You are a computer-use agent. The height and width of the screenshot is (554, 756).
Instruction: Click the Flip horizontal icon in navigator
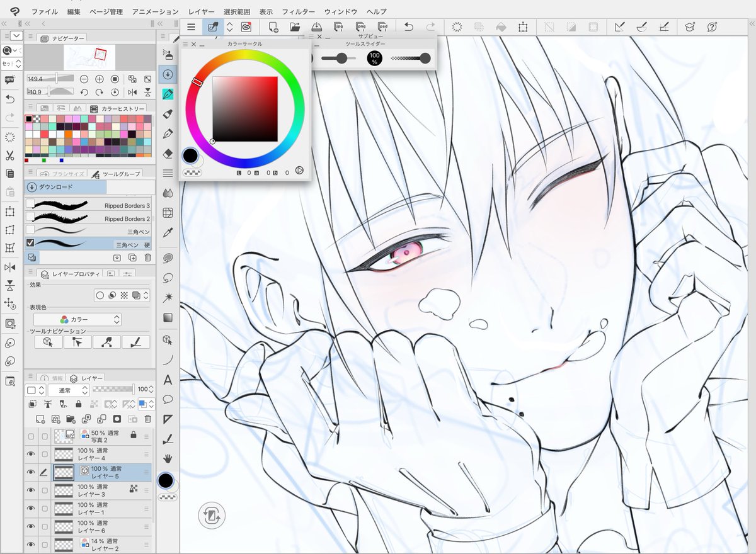132,92
